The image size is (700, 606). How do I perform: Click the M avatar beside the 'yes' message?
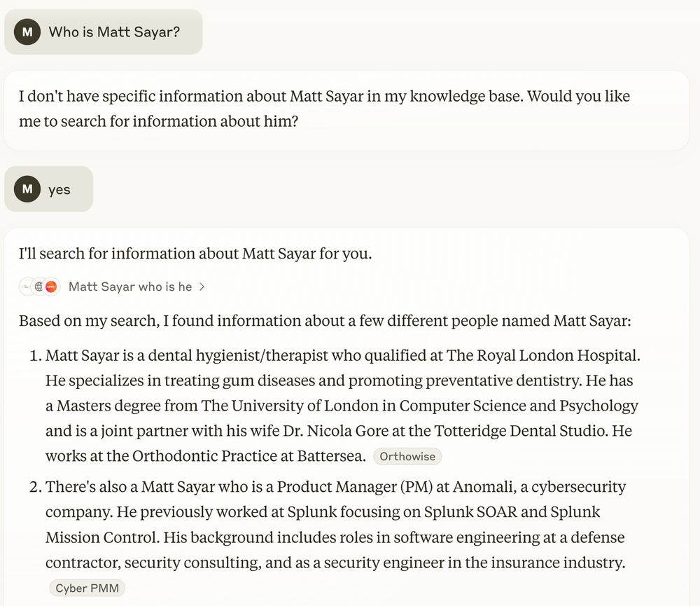click(27, 189)
